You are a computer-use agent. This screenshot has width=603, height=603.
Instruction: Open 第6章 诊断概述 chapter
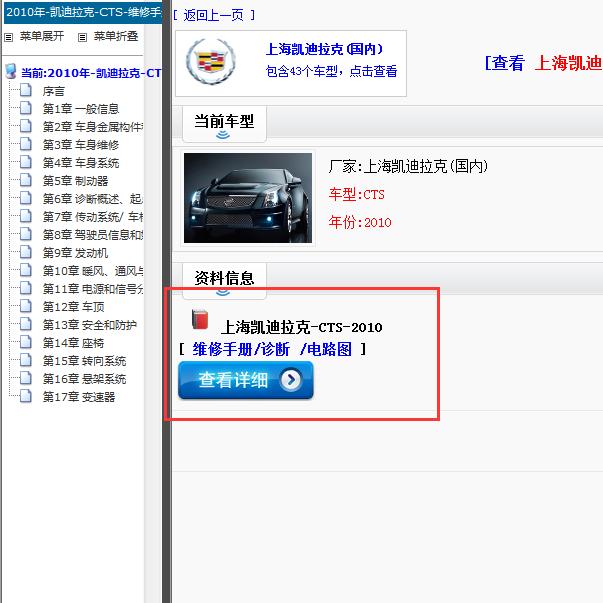click(x=92, y=199)
